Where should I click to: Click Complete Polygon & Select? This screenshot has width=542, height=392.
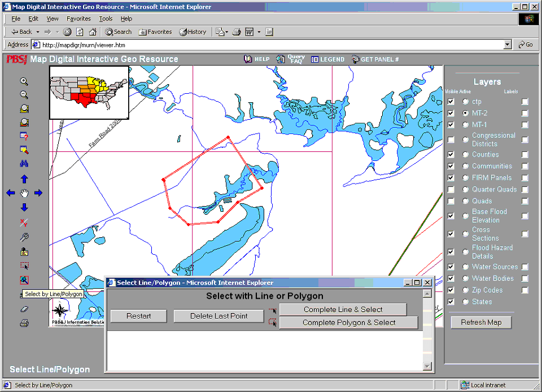point(349,323)
